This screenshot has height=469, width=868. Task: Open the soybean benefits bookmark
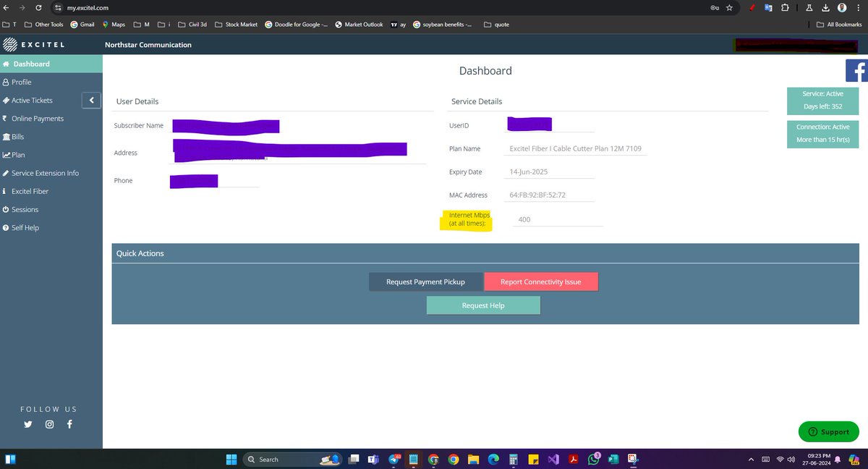coord(442,25)
